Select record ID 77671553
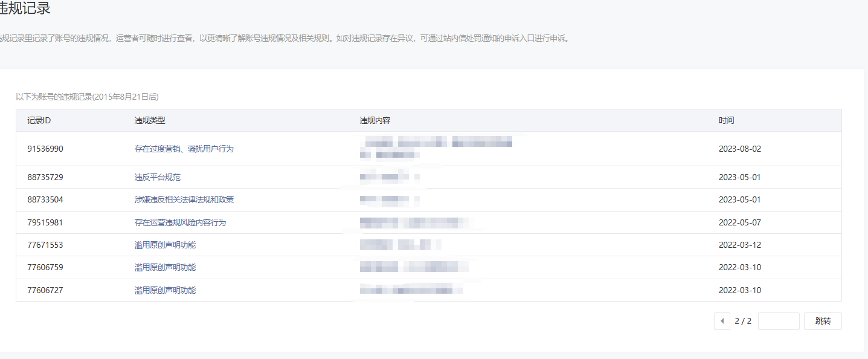This screenshot has width=868, height=359. pyautogui.click(x=45, y=245)
